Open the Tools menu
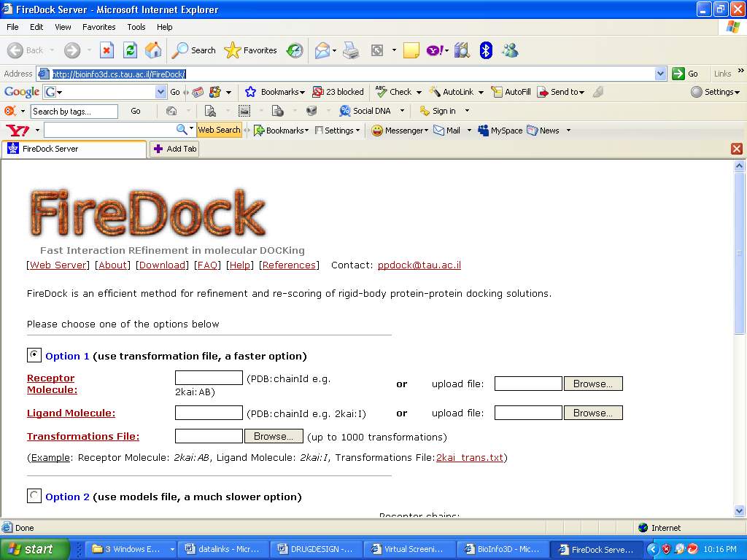The height and width of the screenshot is (560, 747). point(136,27)
